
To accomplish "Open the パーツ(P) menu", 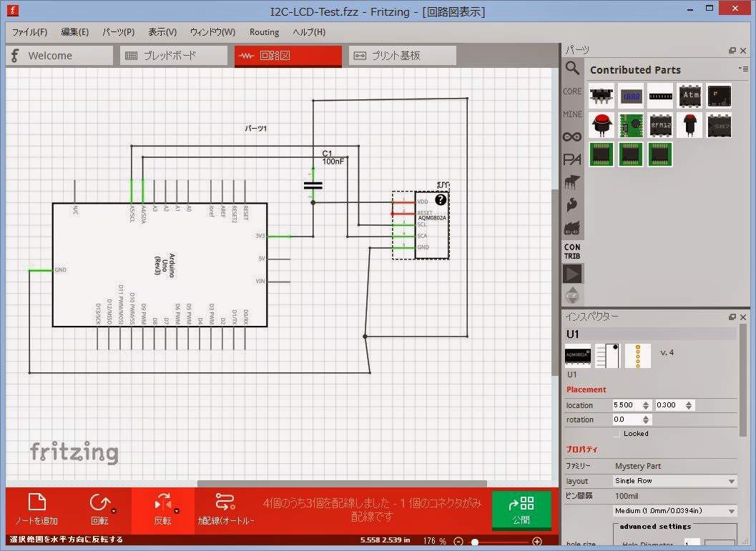I will [x=118, y=31].
